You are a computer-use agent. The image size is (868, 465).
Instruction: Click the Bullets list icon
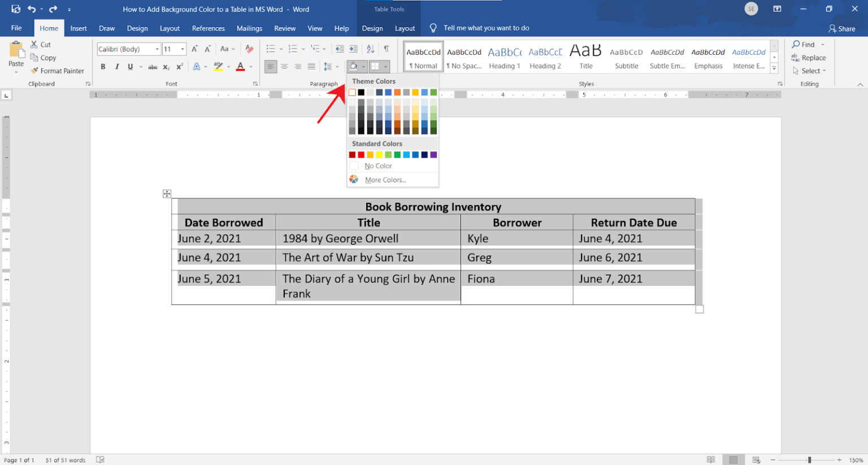point(271,49)
